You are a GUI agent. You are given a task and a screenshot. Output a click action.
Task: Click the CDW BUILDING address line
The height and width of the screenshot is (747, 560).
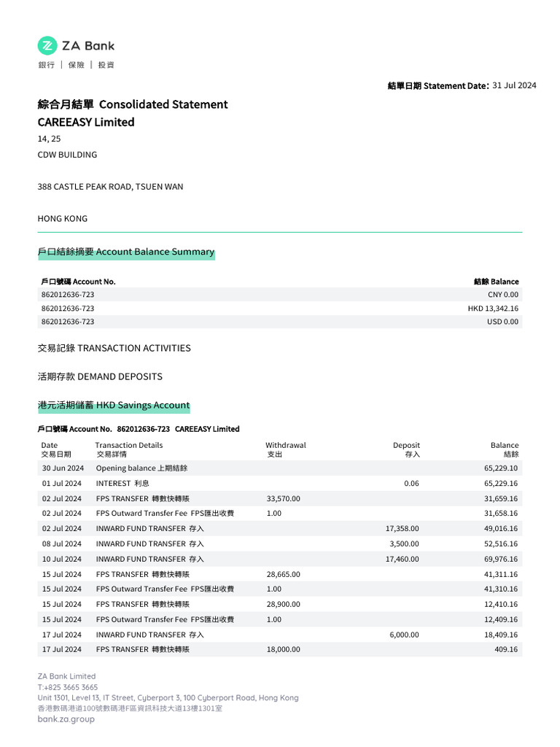(x=67, y=155)
